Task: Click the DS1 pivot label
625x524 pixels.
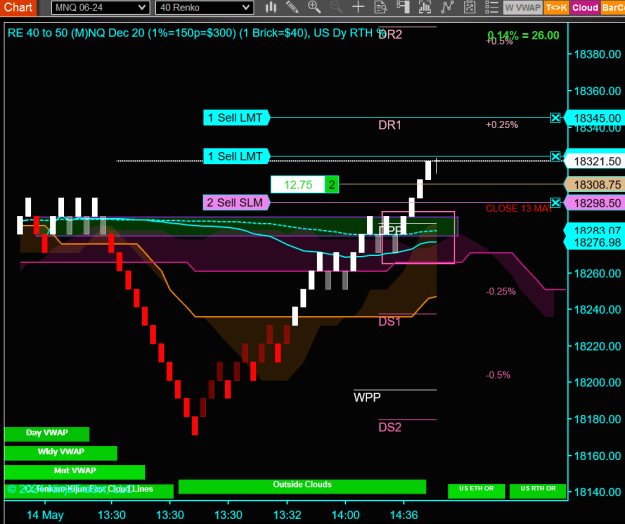Action: pyautogui.click(x=389, y=322)
